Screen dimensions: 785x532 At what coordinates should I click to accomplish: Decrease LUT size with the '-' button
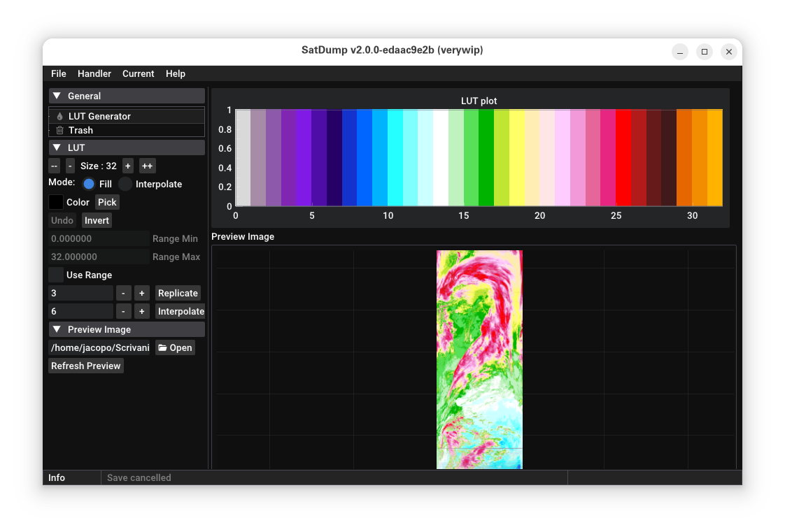(69, 166)
